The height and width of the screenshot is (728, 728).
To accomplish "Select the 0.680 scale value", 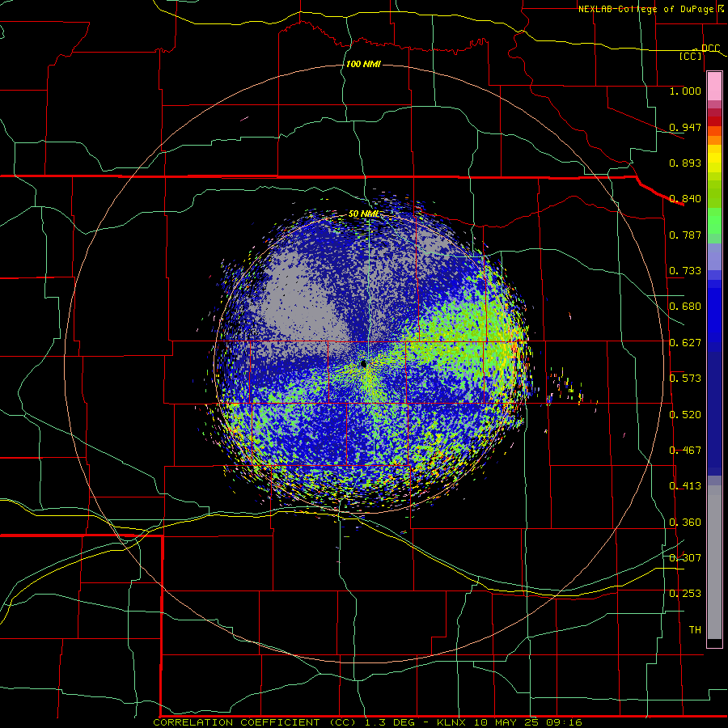I will point(685,307).
